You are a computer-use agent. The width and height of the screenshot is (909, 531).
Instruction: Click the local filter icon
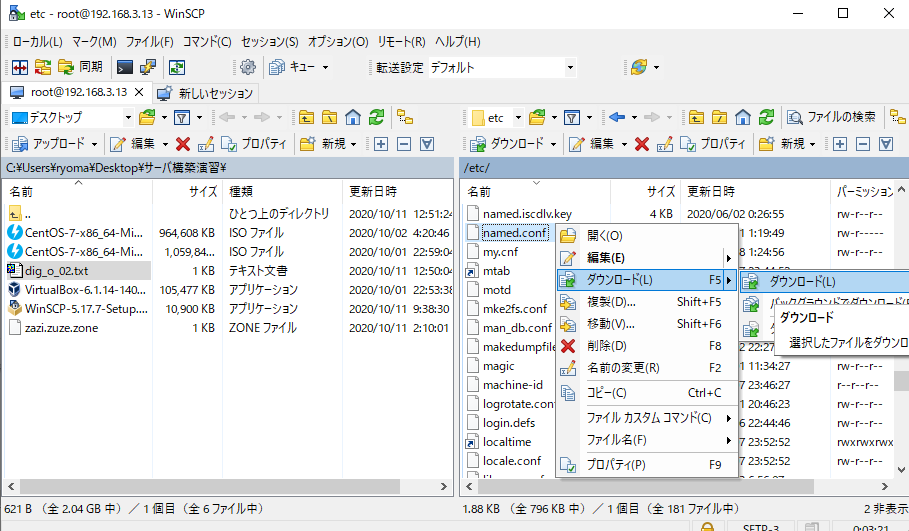click(x=182, y=118)
